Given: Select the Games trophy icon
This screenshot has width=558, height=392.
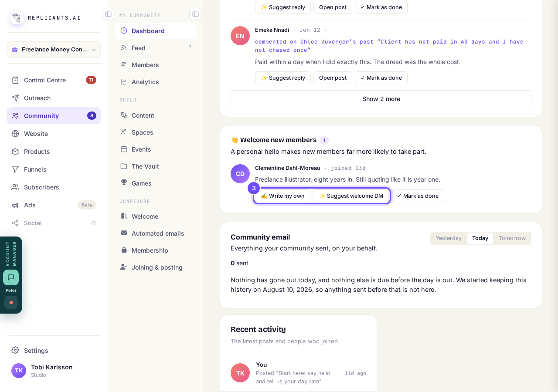Looking at the screenshot, I should 124,183.
